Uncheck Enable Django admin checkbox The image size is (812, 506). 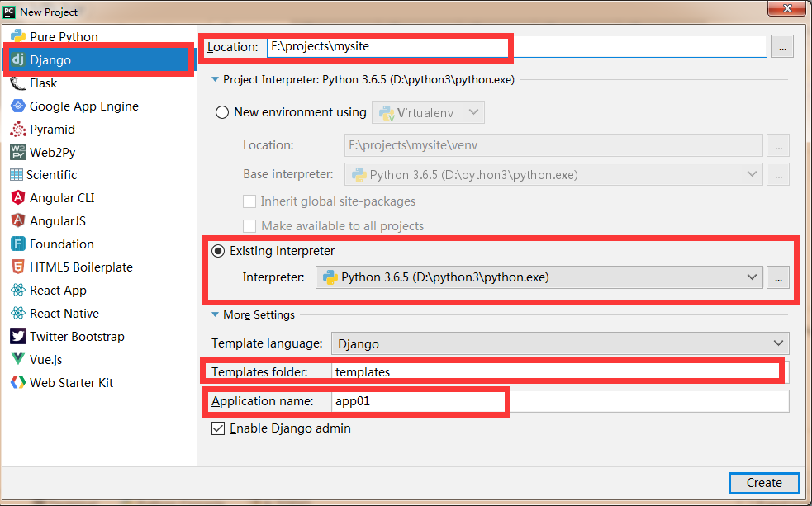coord(218,428)
